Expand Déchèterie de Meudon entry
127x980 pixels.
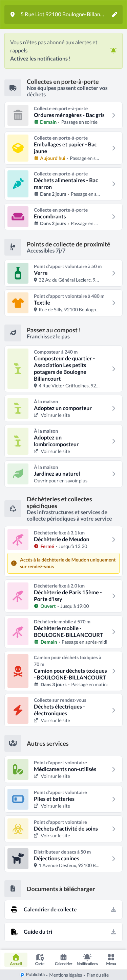(x=114, y=540)
